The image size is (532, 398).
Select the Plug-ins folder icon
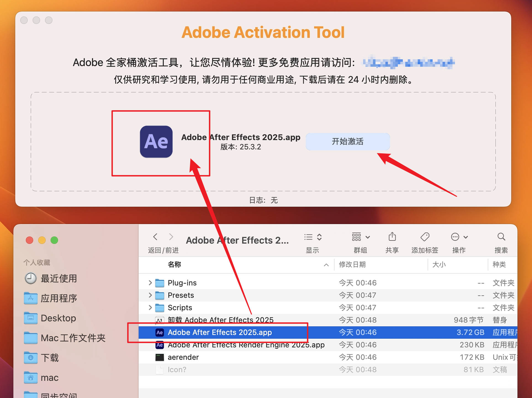pos(160,283)
